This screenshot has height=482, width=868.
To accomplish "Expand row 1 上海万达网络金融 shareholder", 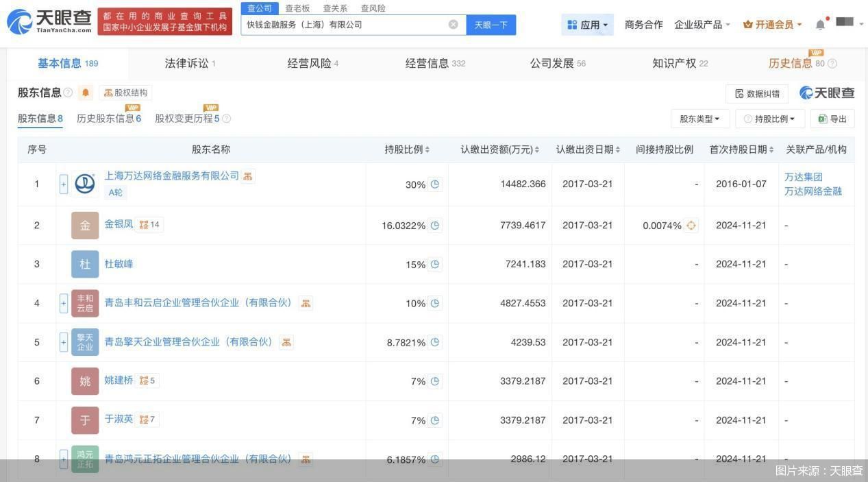I will click(x=64, y=184).
